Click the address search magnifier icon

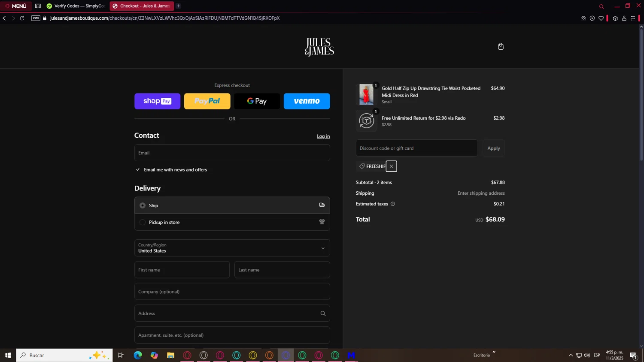tap(323, 314)
